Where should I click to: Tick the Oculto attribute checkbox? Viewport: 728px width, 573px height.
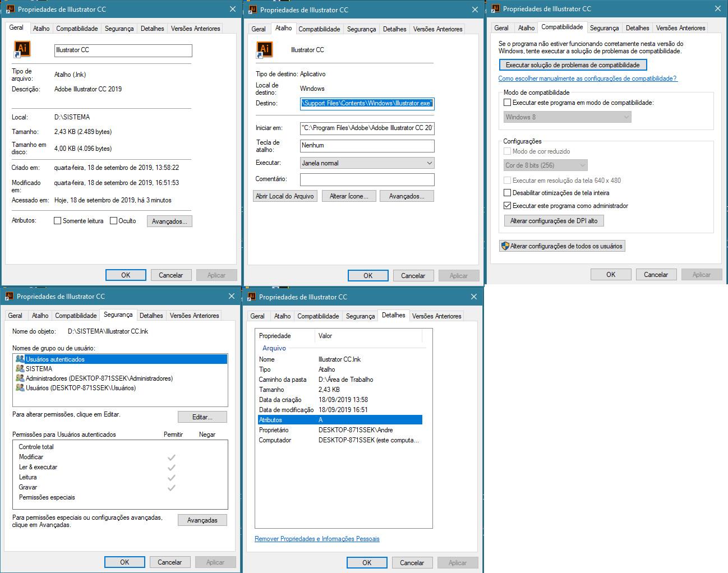pos(113,221)
